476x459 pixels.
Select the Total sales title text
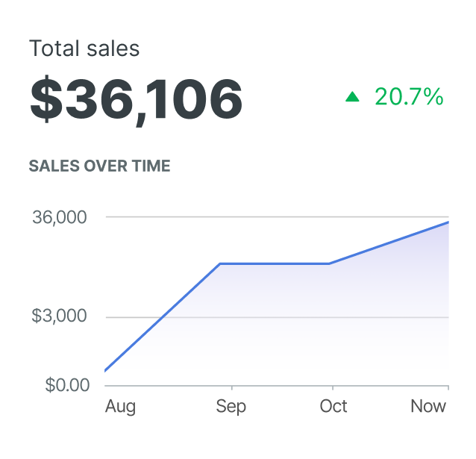coord(84,49)
